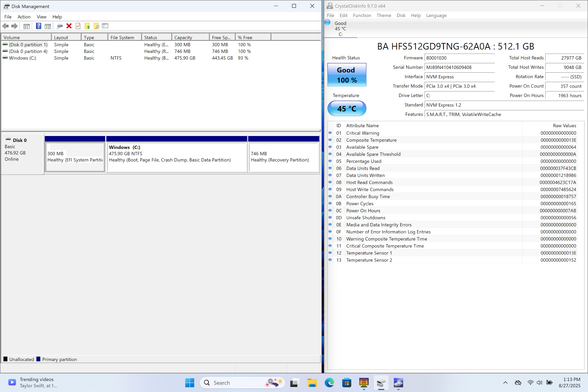
Task: Open CrystalDiskInfo Edit menu
Action: click(x=343, y=15)
